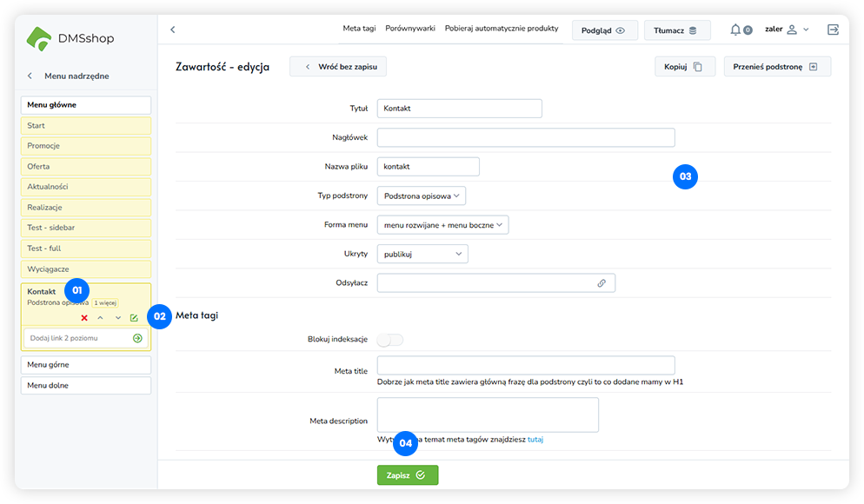
Task: Open the Ukryty publikuj dropdown
Action: tap(422, 254)
